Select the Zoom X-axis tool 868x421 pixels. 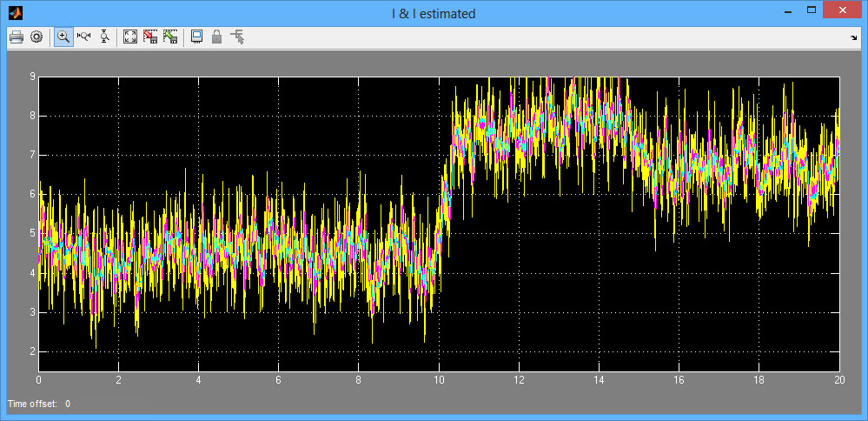point(84,37)
